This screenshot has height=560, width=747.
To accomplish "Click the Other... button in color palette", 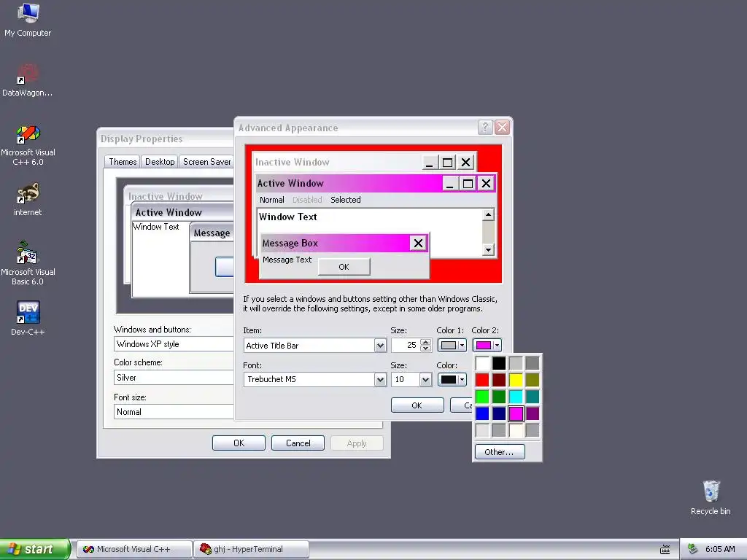I will click(500, 452).
